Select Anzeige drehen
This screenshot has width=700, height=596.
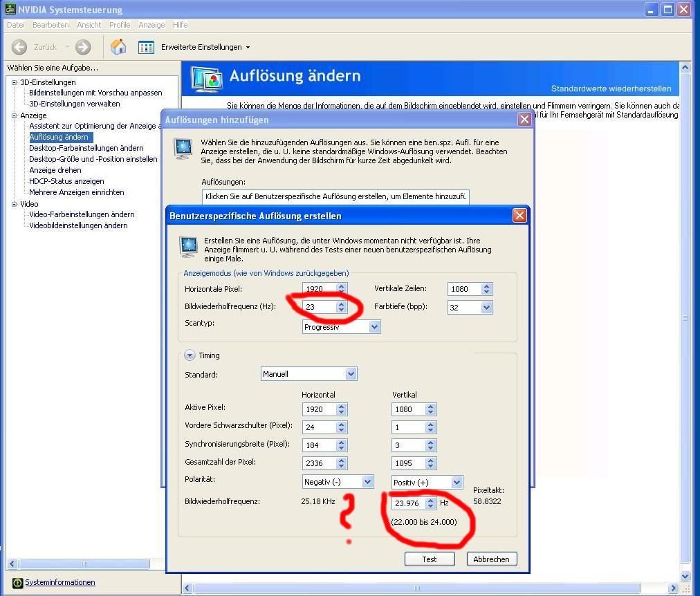point(55,170)
